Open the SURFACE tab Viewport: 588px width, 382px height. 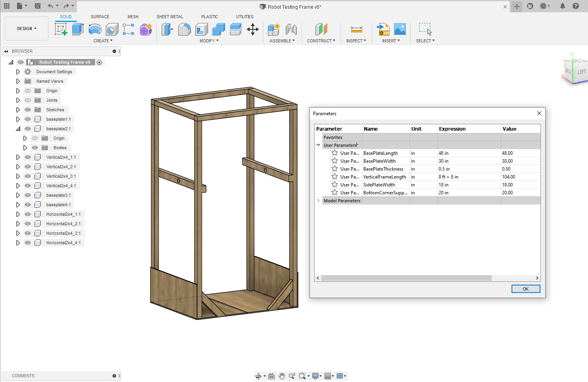pyautogui.click(x=100, y=17)
